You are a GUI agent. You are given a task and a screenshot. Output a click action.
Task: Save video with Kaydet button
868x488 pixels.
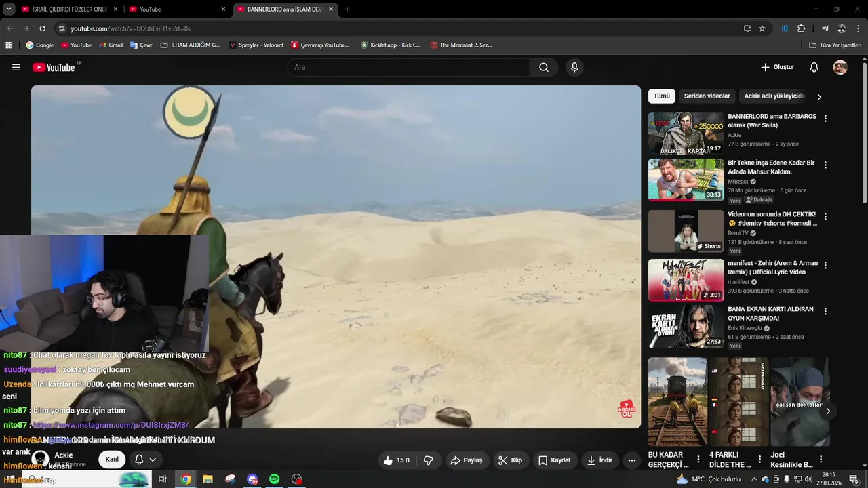[554, 460]
